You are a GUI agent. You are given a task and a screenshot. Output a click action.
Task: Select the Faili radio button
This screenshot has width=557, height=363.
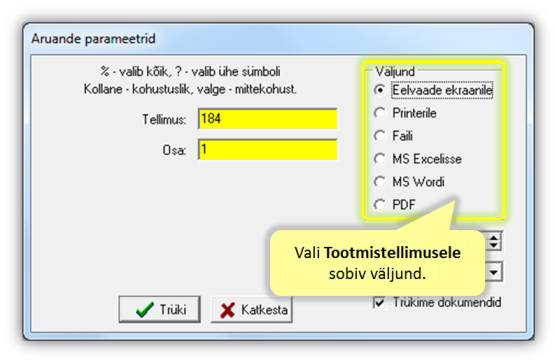(380, 136)
